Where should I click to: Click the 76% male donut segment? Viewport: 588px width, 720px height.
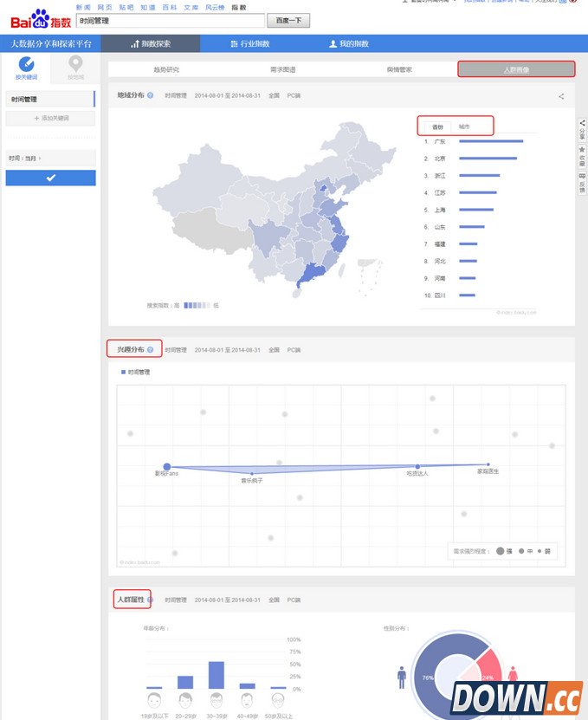coord(427,678)
